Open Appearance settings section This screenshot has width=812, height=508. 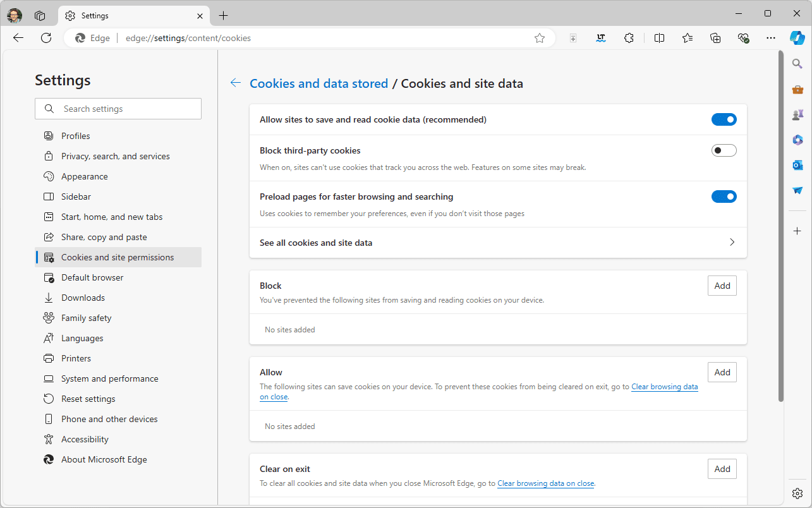[x=118, y=176]
